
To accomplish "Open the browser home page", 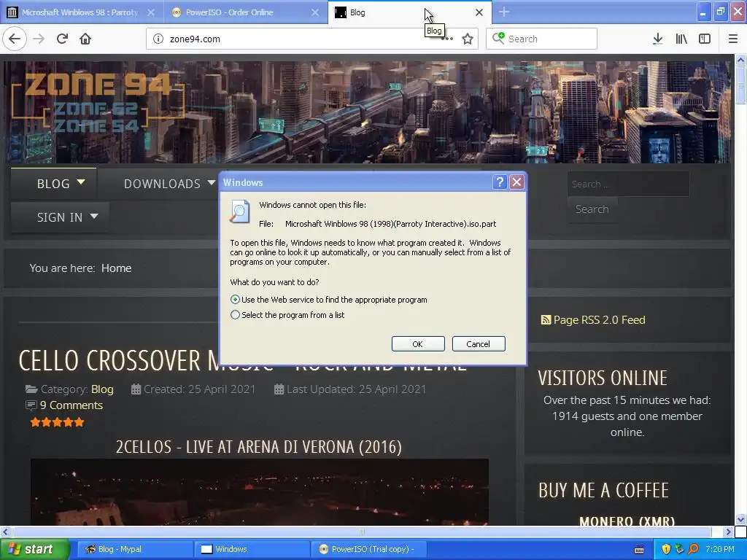I will 85,39.
